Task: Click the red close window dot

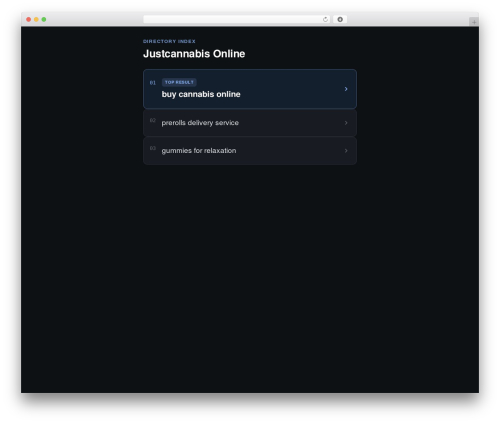Action: click(29, 19)
